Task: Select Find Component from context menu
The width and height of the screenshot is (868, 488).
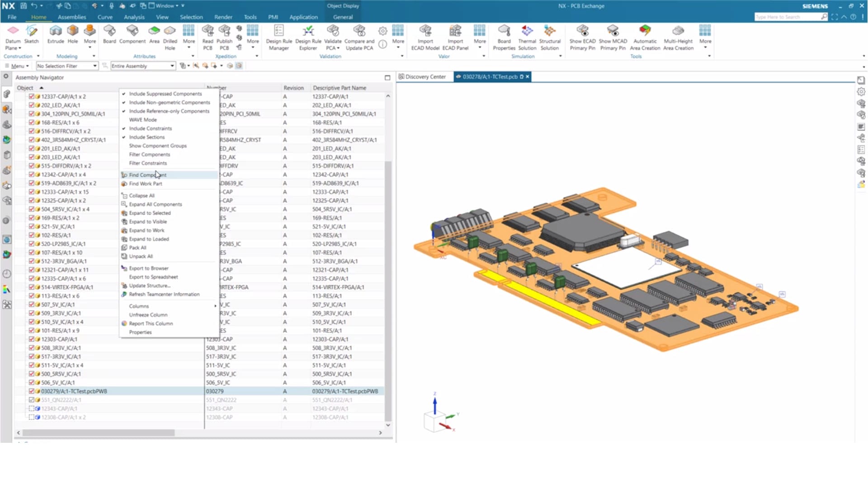Action: 147,174
